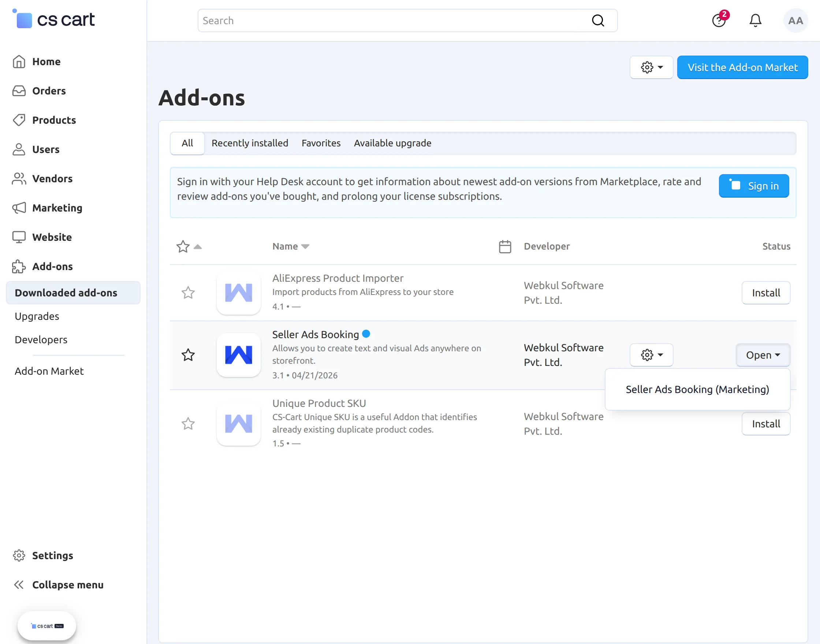Screen dimensions: 820x644
Task: Open the AA user account avatar
Action: coord(795,20)
